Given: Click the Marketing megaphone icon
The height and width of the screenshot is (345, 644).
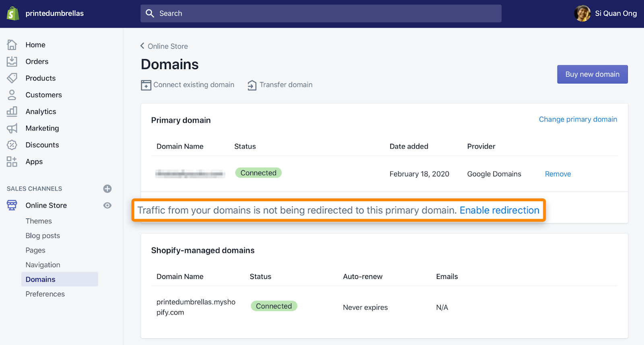Looking at the screenshot, I should (12, 128).
